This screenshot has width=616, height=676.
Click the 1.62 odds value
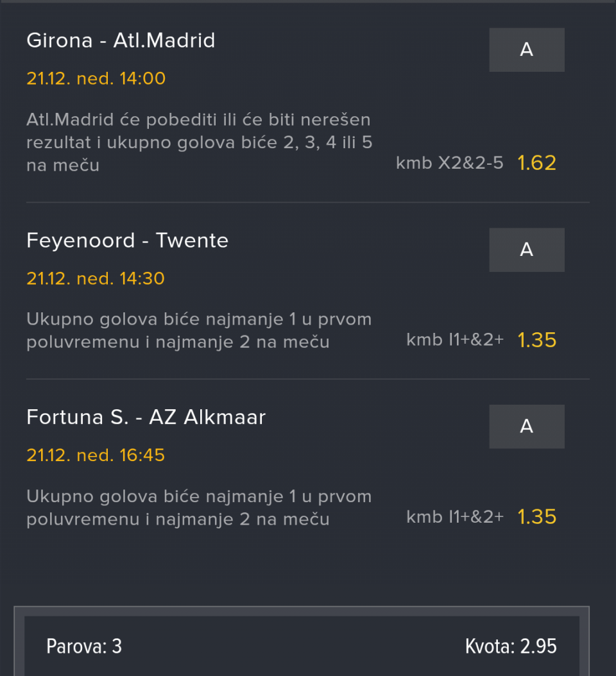[536, 163]
